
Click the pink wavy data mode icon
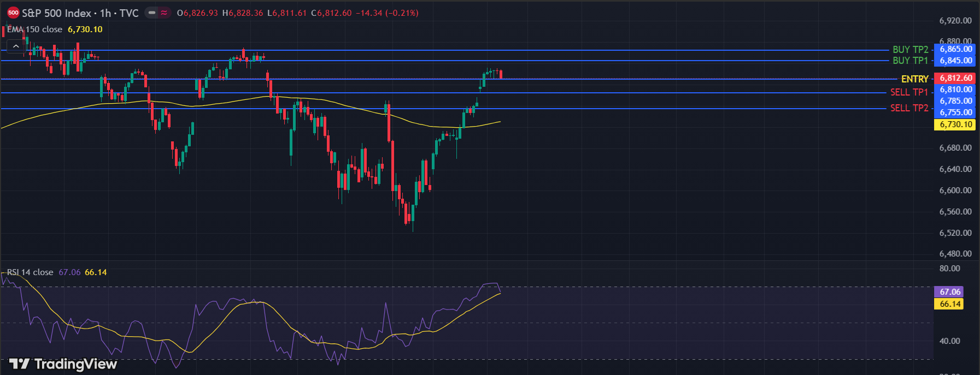click(x=164, y=13)
